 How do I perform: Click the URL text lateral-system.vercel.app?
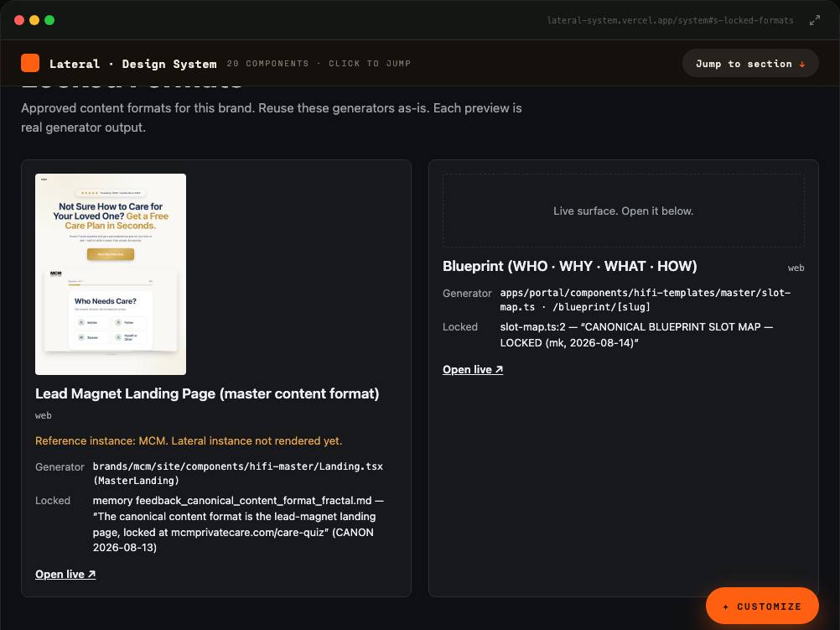(x=670, y=20)
